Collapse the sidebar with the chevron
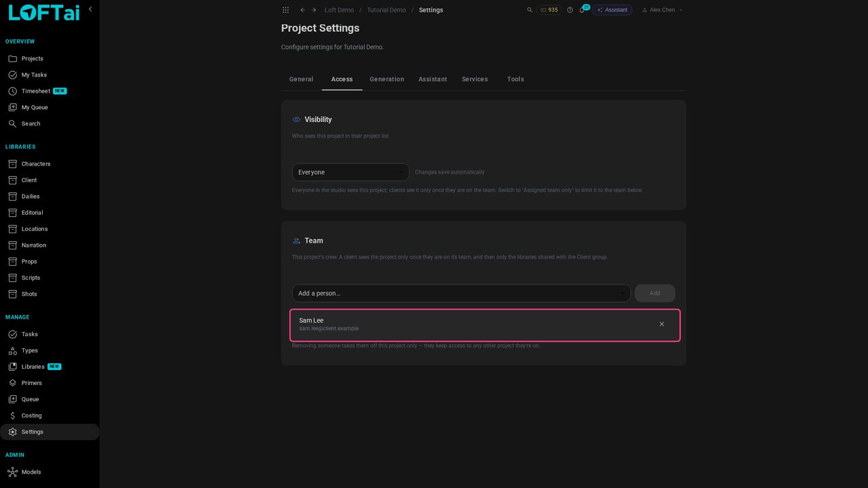The height and width of the screenshot is (488, 868). click(90, 9)
